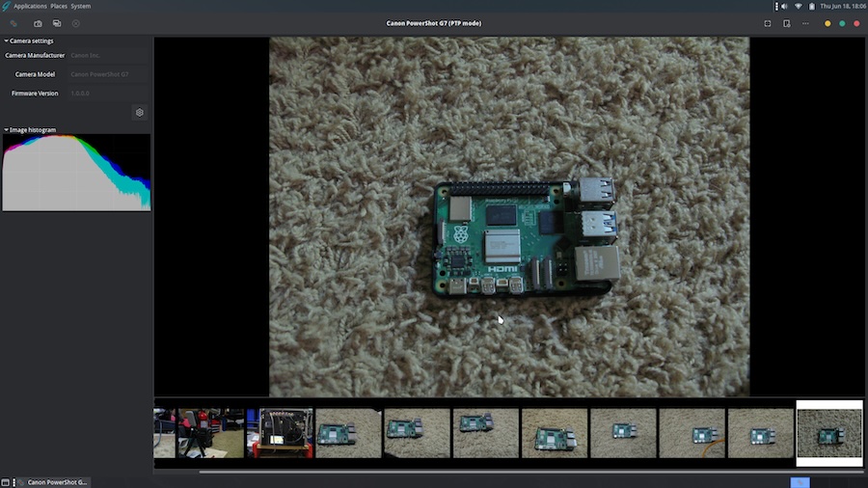
Task: Click the Firmware Version field
Action: (x=108, y=94)
